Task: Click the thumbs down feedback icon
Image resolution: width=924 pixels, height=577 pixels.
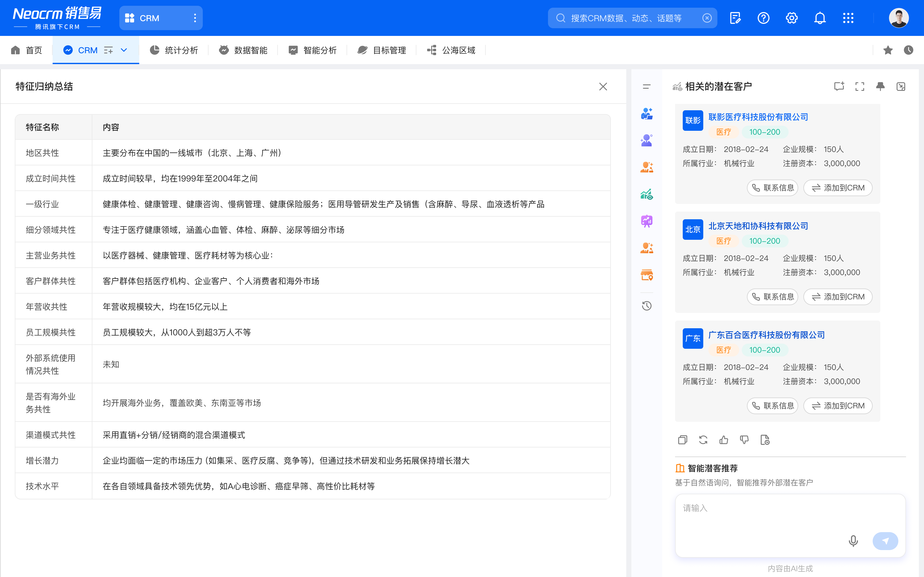Action: (744, 440)
